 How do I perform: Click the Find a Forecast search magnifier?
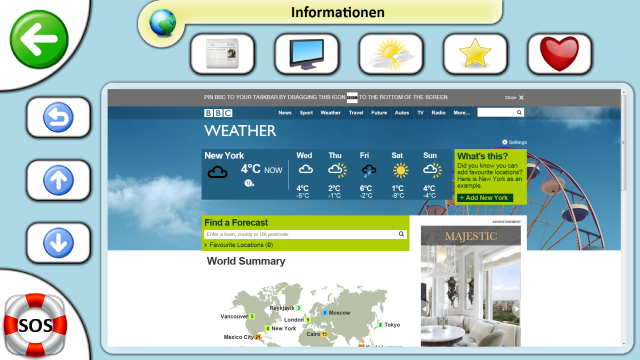[401, 234]
